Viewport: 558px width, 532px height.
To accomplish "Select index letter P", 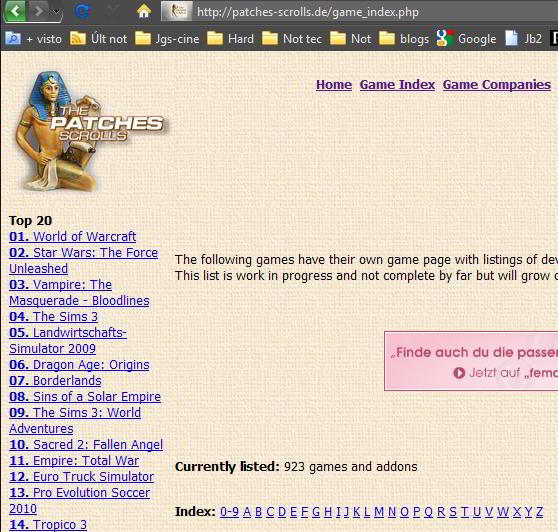I will tap(416, 512).
